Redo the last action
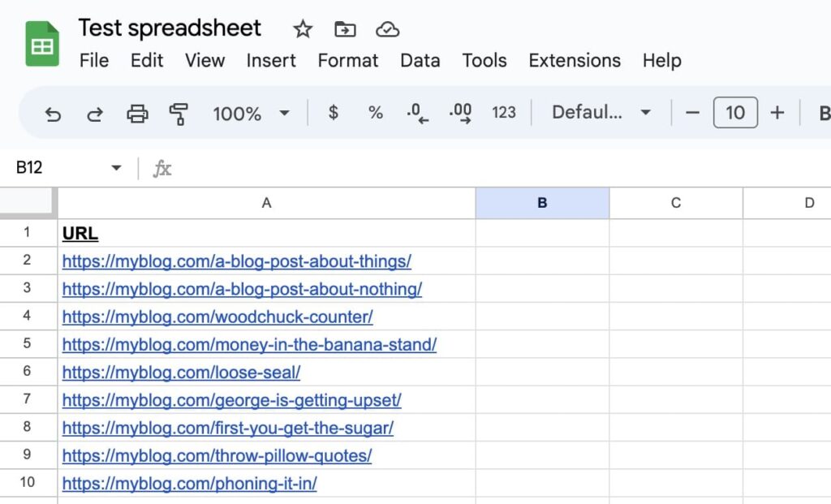This screenshot has height=504, width=831. click(x=95, y=113)
